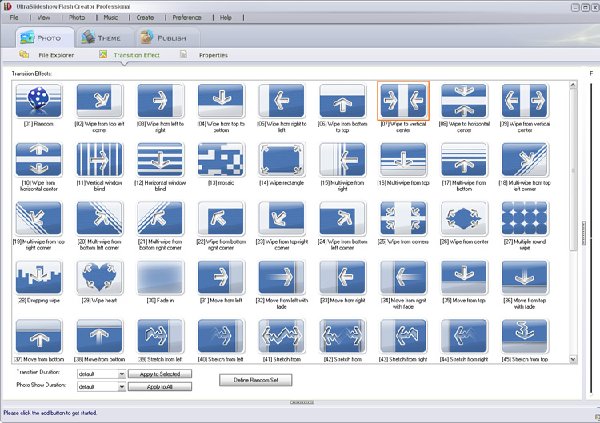Click the Apply to All button

[x=160, y=387]
